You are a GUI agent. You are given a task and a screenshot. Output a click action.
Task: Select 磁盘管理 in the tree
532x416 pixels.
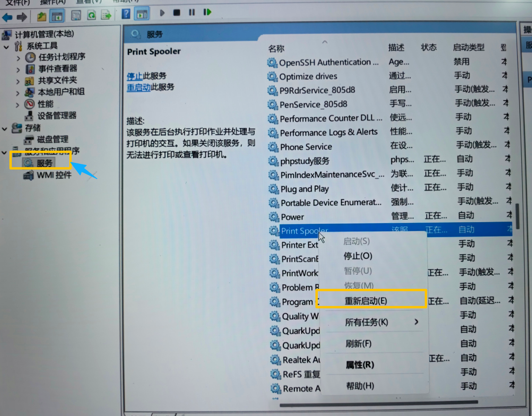(53, 139)
